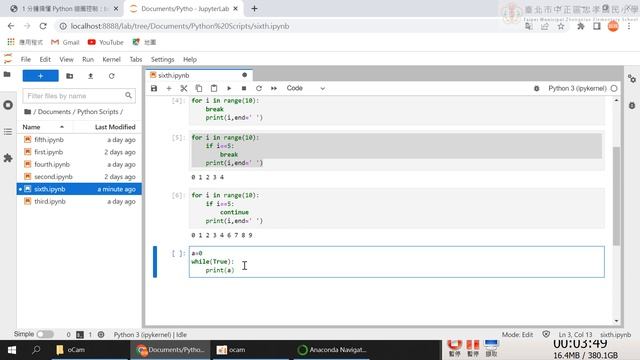640x360 pixels.
Task: Open a new browser tab
Action: [254, 9]
